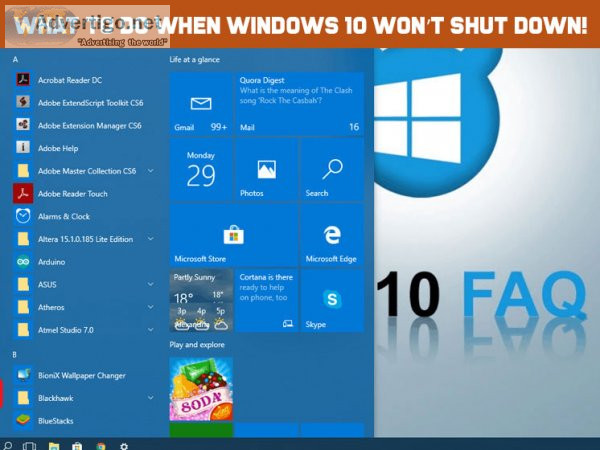Click the letter A section header
Image resolution: width=600 pixels, height=450 pixels.
15,59
